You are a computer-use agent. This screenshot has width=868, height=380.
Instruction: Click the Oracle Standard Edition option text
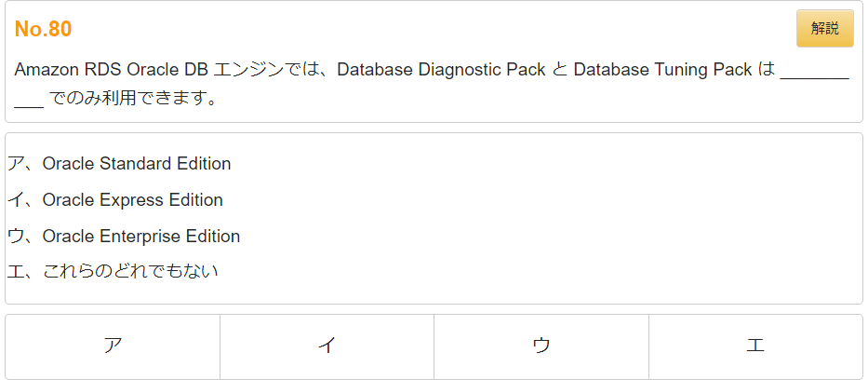coord(136,164)
